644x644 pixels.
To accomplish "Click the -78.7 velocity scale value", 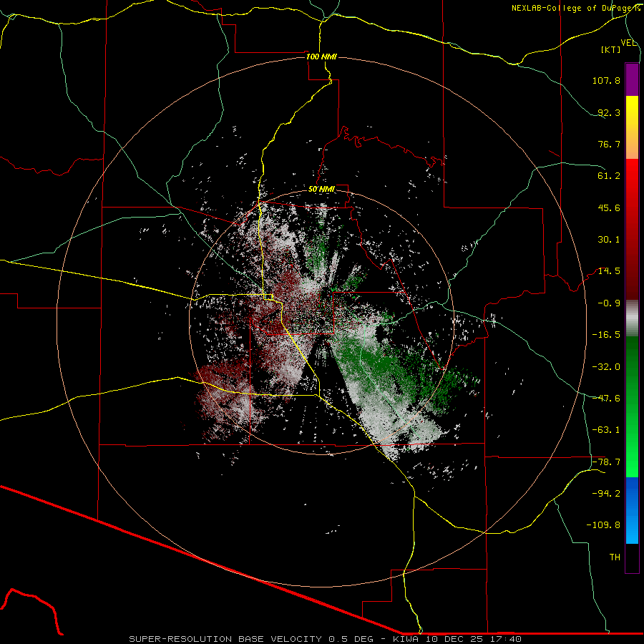I will [x=606, y=462].
